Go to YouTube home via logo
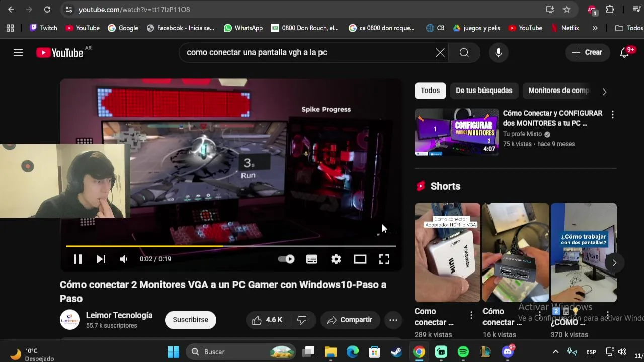Image resolution: width=644 pixels, height=362 pixels. coord(60,53)
